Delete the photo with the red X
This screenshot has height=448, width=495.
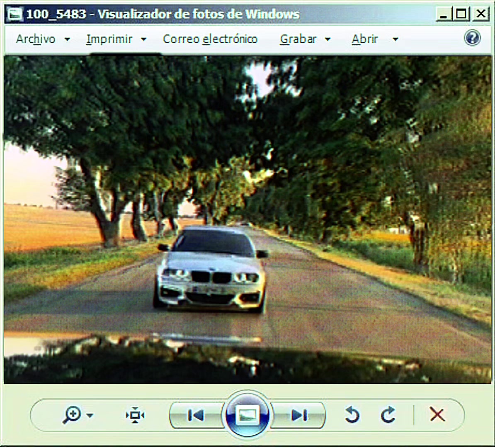[437, 414]
